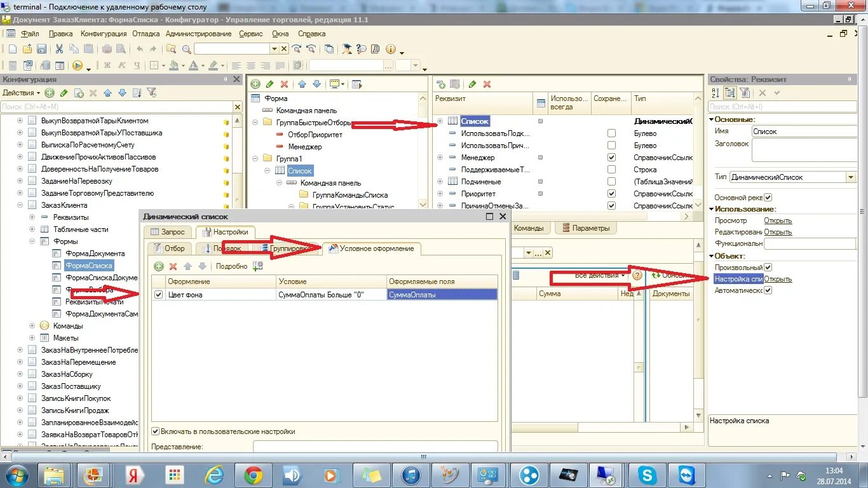
Task: Pick highlight marker color swatch
Action: pyautogui.click(x=214, y=65)
